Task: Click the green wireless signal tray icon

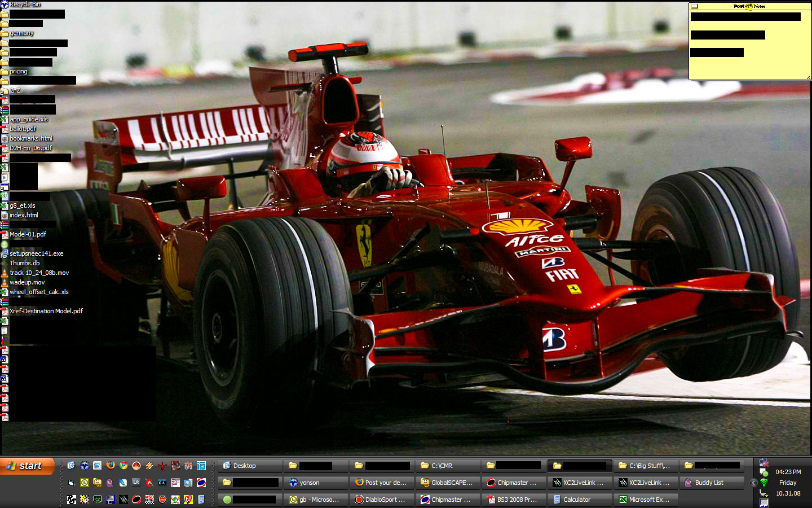Action: tap(764, 483)
